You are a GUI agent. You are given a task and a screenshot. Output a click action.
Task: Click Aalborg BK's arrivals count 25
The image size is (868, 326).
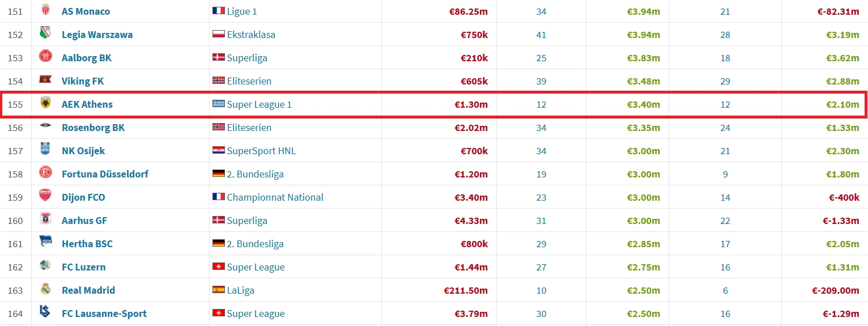(541, 58)
